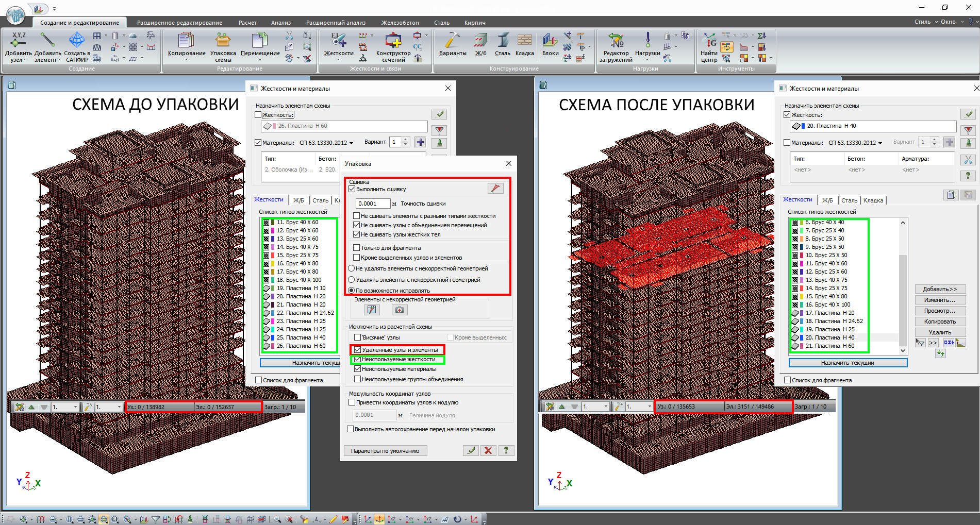Enable the Только для фрагмента checkbox
The width and height of the screenshot is (980, 525).
357,248
